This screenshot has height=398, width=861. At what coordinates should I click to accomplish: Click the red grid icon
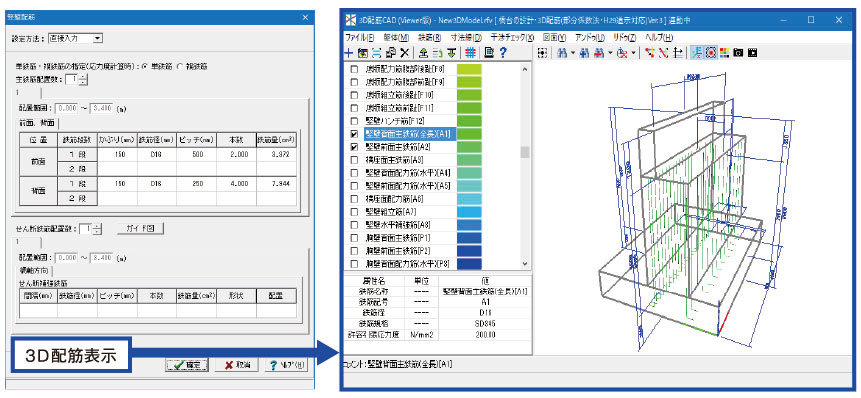pyautogui.click(x=470, y=53)
